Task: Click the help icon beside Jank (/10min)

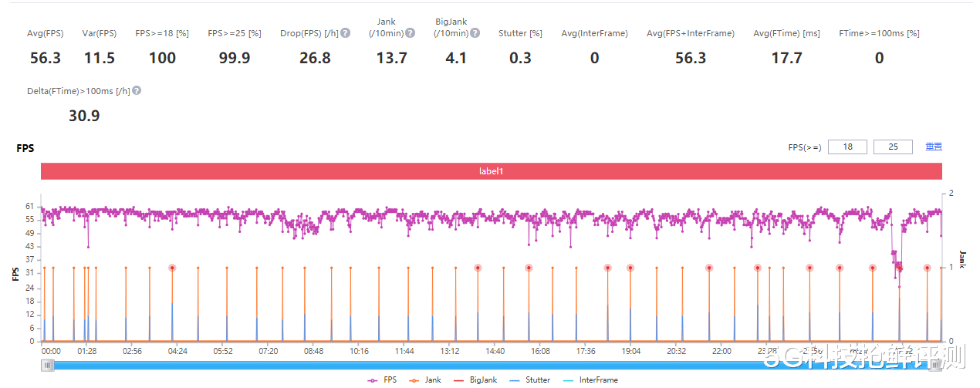Action: [411, 33]
